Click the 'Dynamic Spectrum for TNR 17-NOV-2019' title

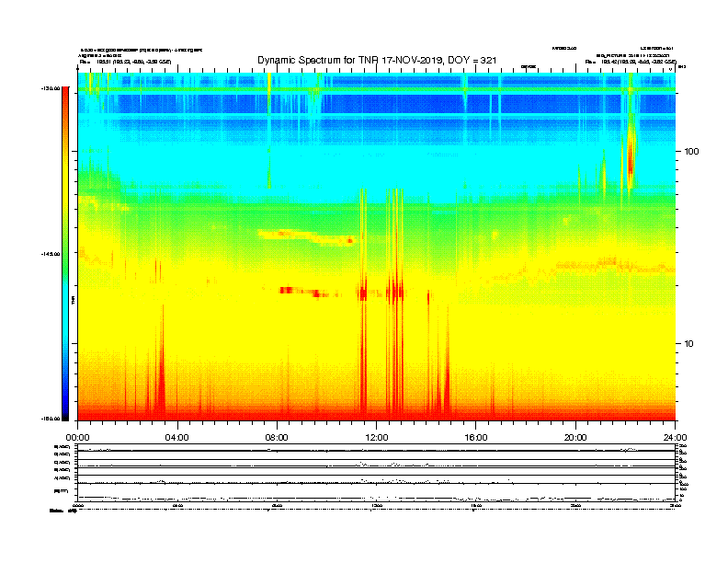377,61
